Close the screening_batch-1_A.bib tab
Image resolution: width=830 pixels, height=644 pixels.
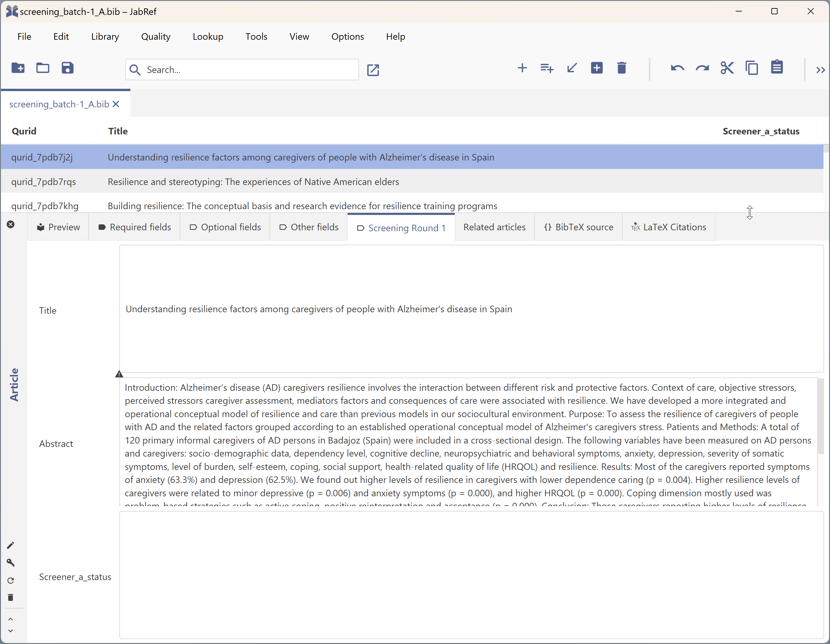point(116,104)
